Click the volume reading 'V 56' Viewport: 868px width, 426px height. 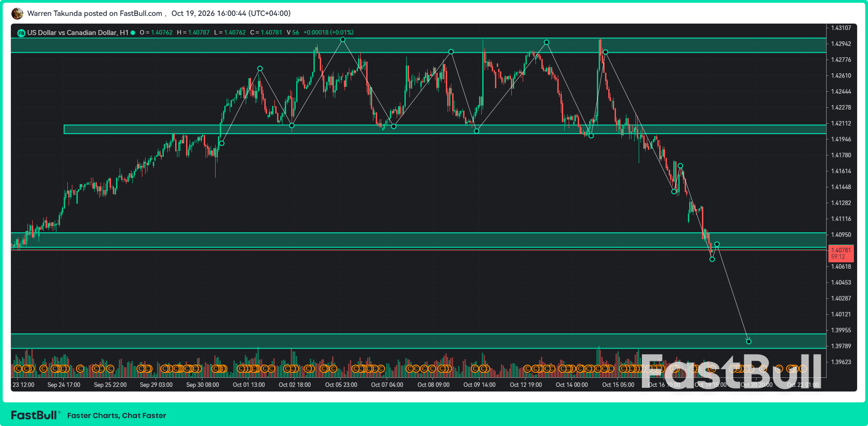click(293, 33)
